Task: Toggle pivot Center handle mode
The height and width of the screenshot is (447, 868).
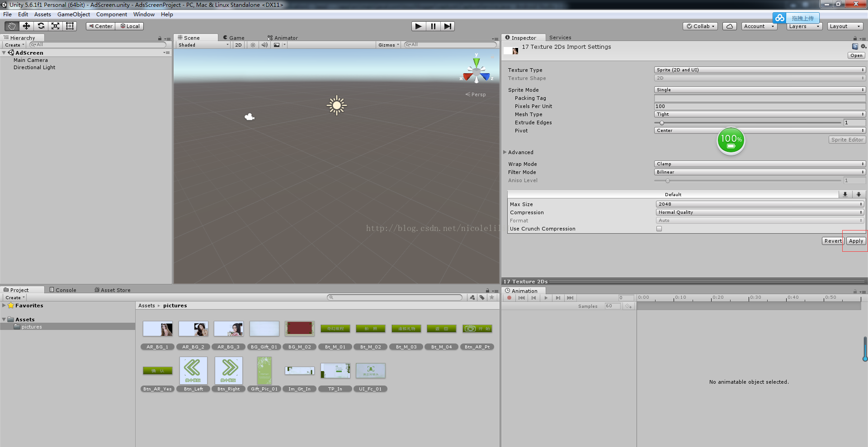Action: click(x=100, y=26)
